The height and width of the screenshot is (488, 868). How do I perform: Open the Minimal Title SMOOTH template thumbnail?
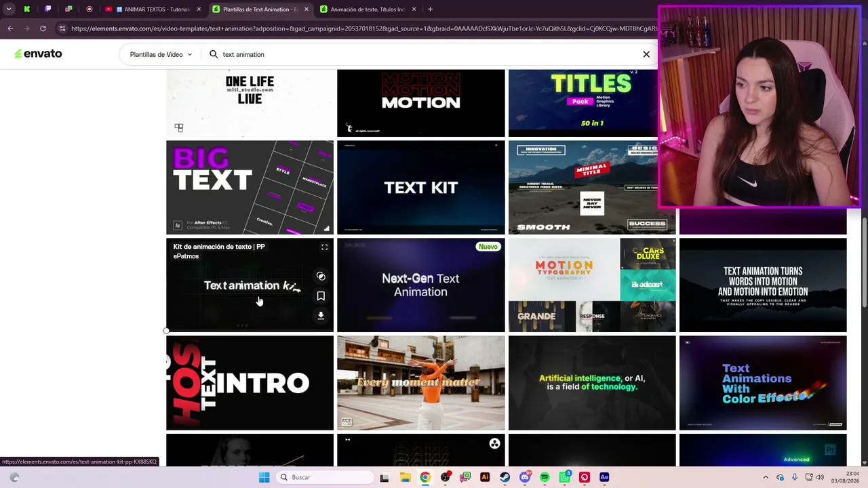[592, 187]
